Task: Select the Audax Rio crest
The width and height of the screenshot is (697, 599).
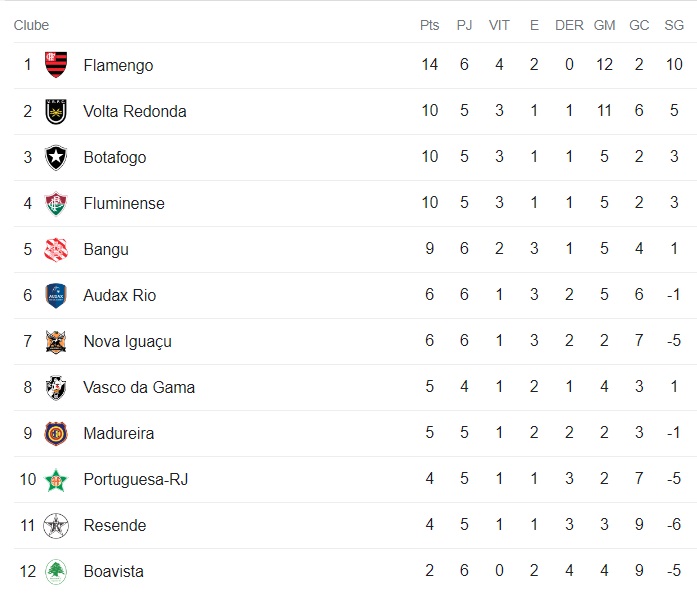Action: [56, 295]
